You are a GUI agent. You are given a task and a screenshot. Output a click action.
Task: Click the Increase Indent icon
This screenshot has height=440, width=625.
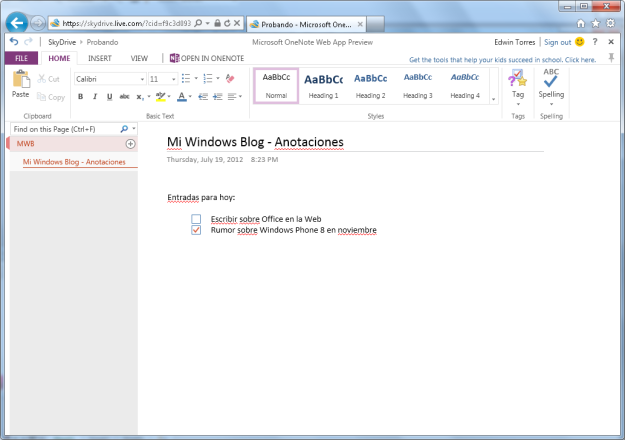pos(218,96)
